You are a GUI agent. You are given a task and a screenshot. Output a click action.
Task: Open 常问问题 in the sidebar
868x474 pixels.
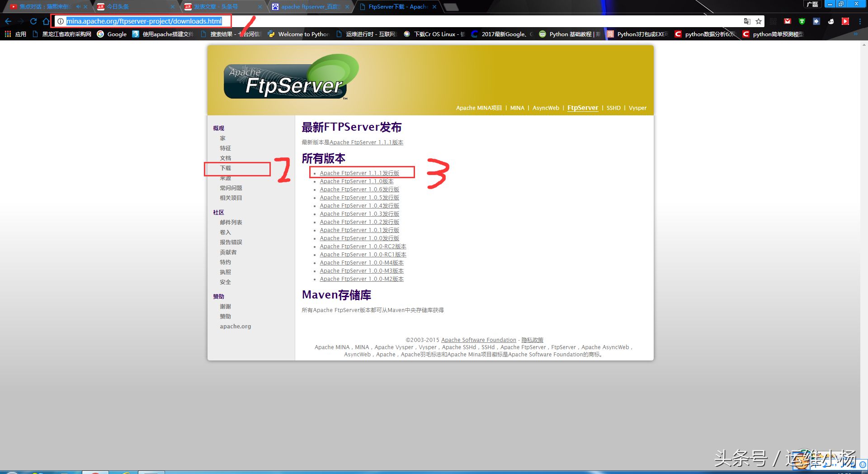(x=231, y=188)
